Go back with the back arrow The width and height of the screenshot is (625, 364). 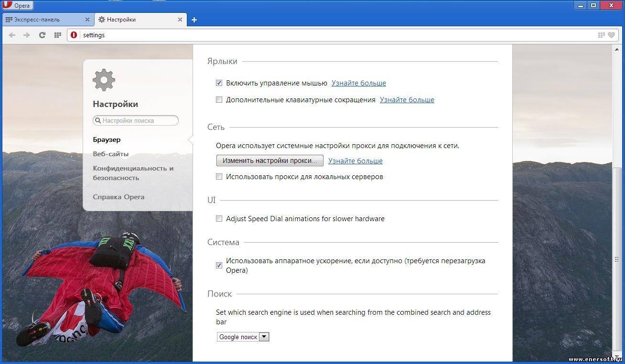[12, 35]
